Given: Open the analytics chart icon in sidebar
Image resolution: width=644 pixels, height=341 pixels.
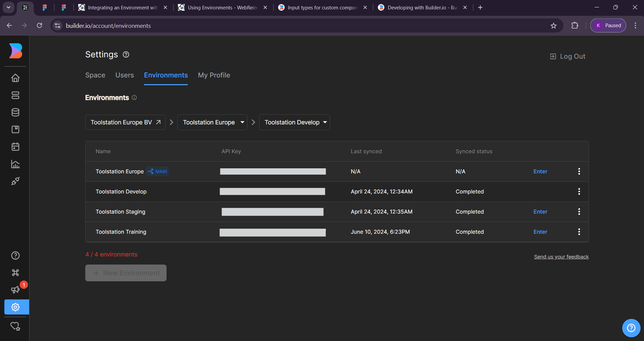Looking at the screenshot, I should click(15, 164).
